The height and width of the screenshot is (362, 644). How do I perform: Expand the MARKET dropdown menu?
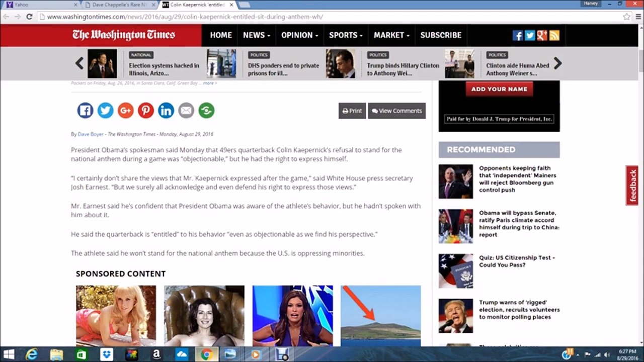click(391, 35)
